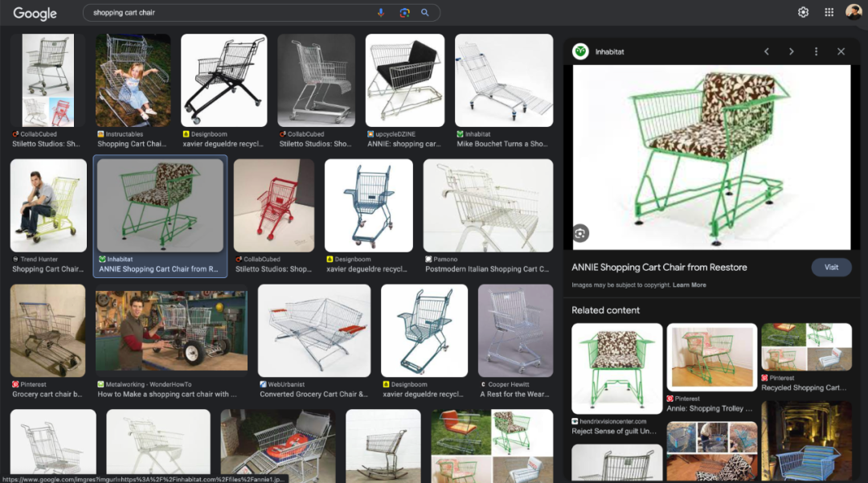
Task: Open teal Designboom cart chair in third row
Action: (x=424, y=331)
